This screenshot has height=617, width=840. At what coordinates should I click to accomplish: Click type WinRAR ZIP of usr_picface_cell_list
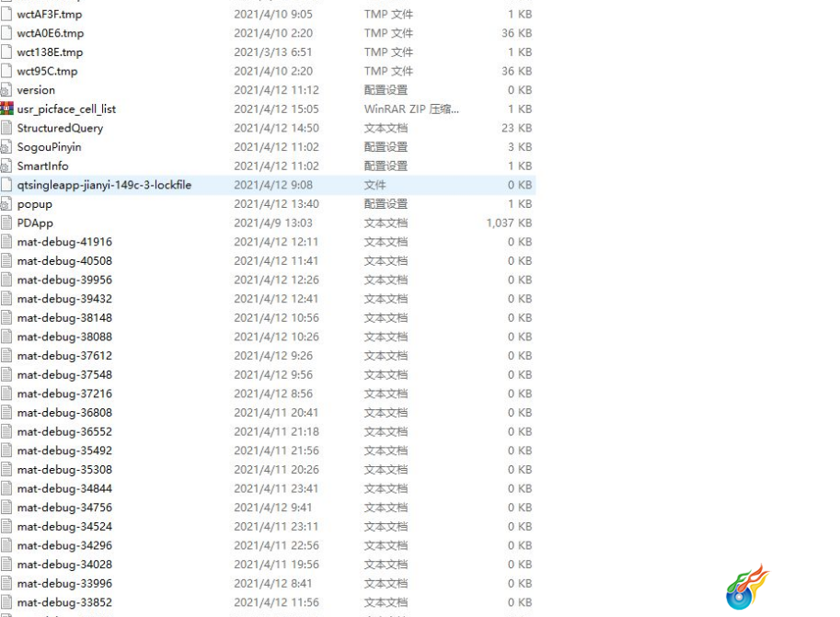coord(411,109)
